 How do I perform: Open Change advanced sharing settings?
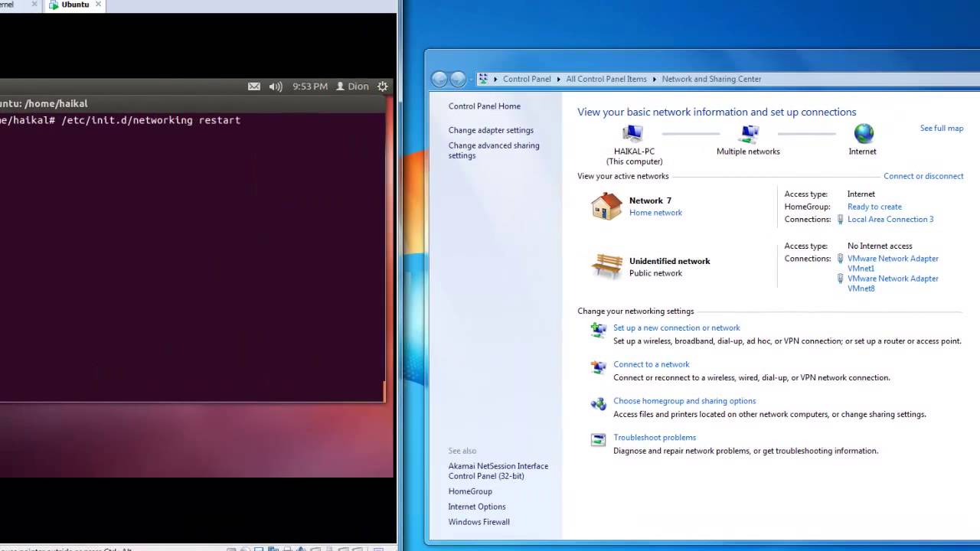[494, 150]
